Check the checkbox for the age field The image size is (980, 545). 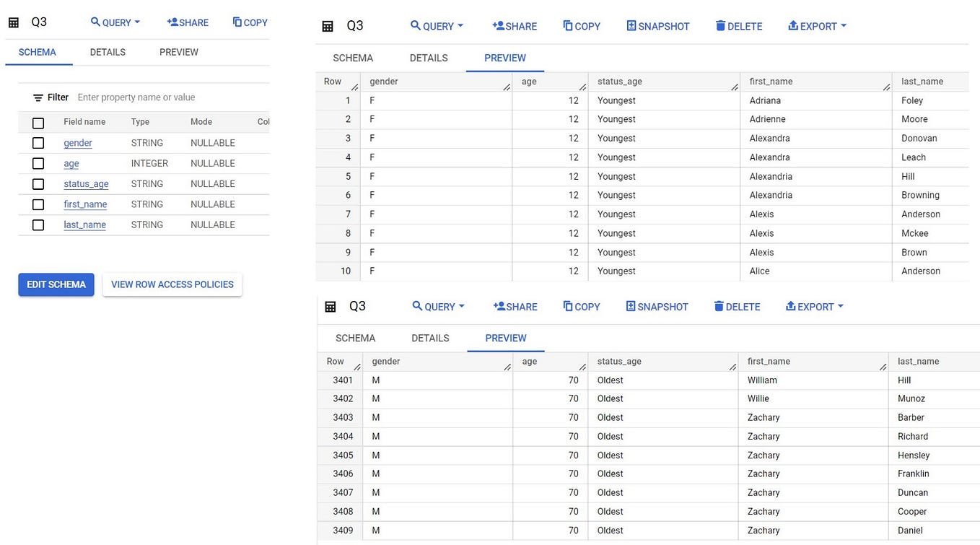click(x=38, y=163)
